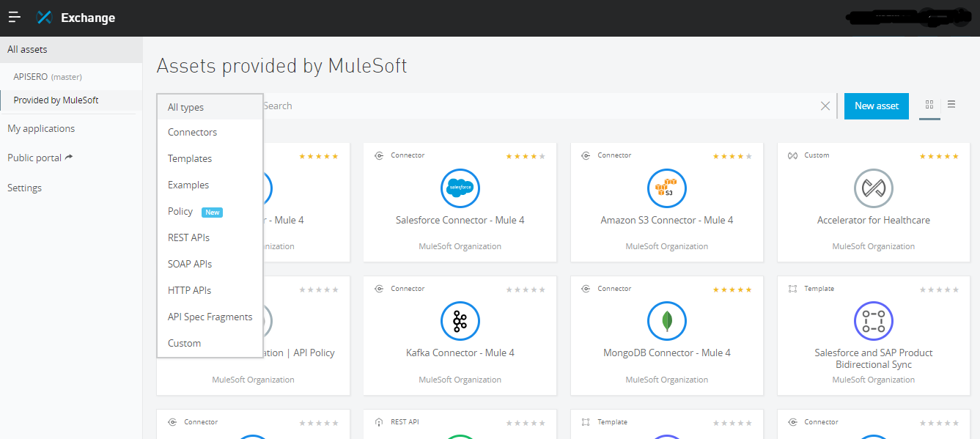Switch to list view
980x439 pixels.
point(951,104)
